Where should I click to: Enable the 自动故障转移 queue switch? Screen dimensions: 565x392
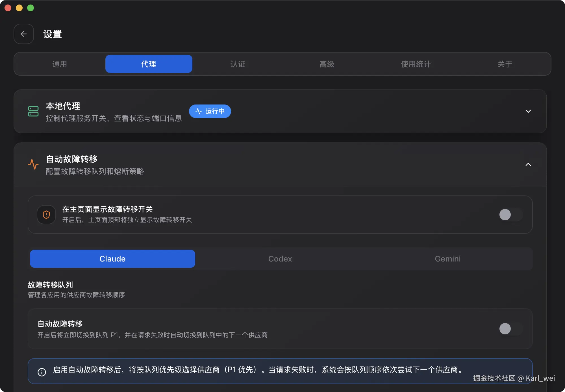coord(510,329)
